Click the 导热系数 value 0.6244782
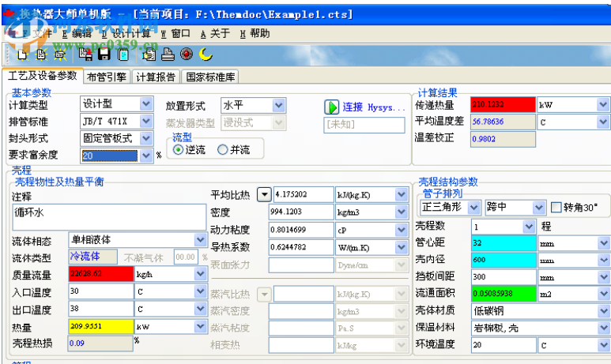The width and height of the screenshot is (611, 364). point(301,247)
